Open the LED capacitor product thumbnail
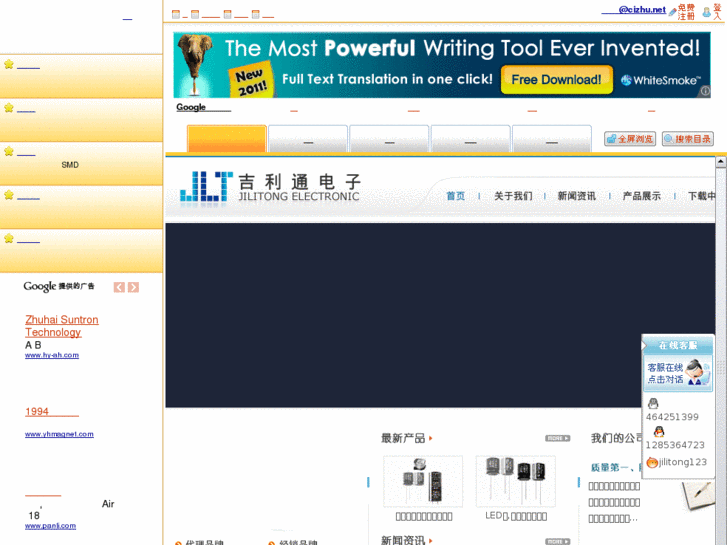727x545 pixels. (x=516, y=481)
